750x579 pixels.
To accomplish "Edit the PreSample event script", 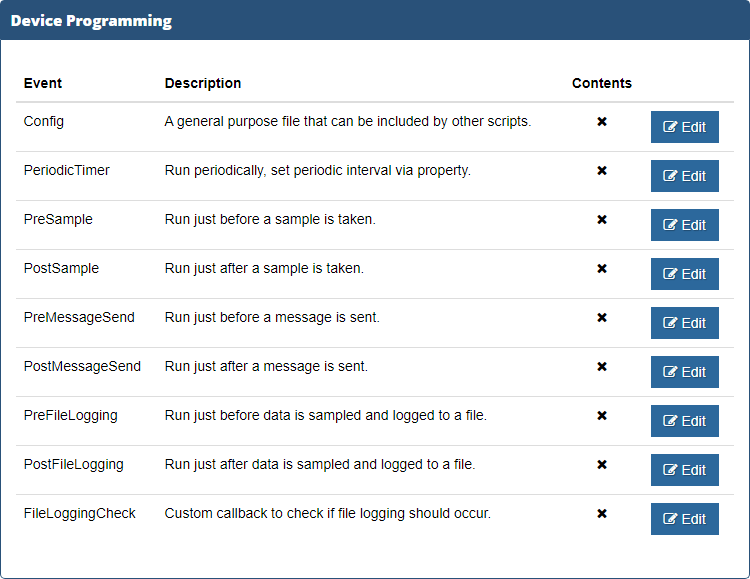I will [684, 225].
